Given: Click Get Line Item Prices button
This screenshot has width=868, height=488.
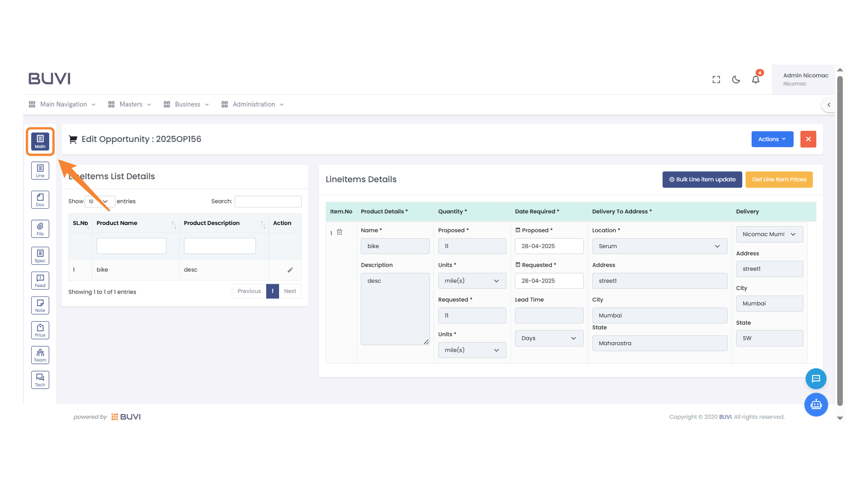Looking at the screenshot, I should [778, 179].
